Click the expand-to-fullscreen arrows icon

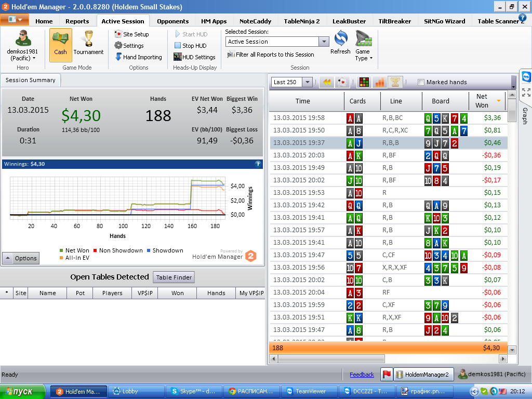point(526,92)
